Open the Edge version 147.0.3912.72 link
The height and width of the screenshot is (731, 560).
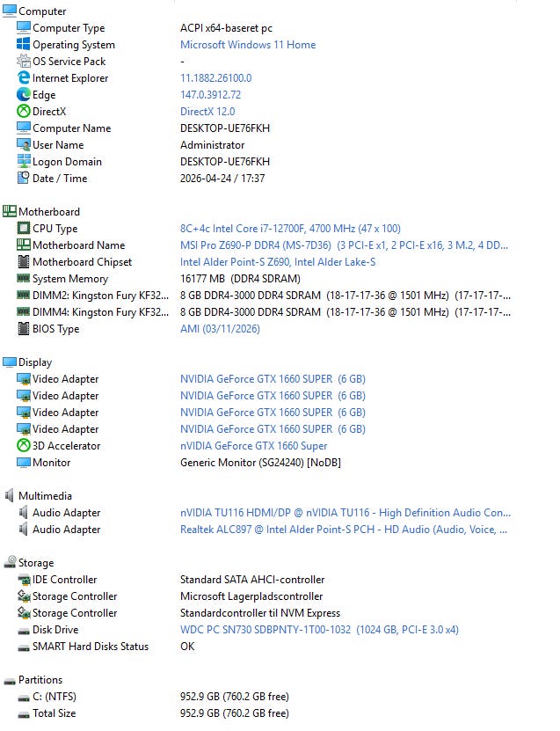click(211, 95)
